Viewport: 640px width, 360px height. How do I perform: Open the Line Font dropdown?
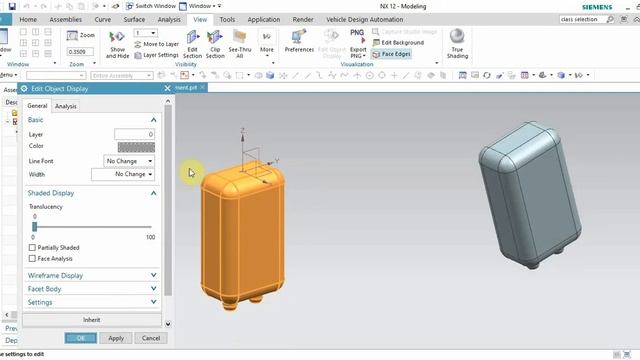(129, 161)
